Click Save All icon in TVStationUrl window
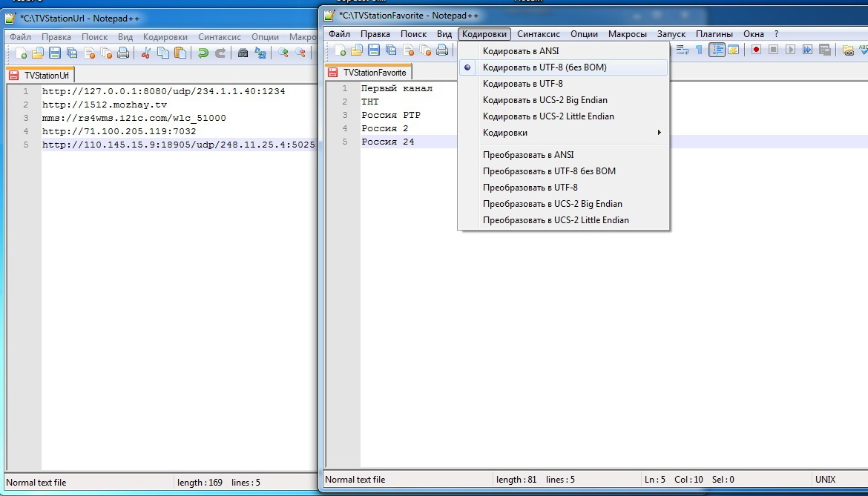This screenshot has height=496, width=868. click(72, 53)
